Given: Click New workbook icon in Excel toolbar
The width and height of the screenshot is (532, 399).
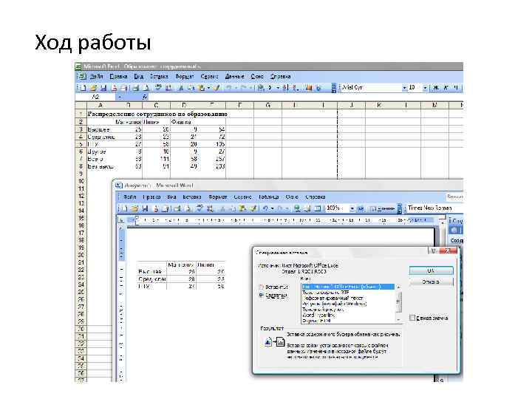Looking at the screenshot, I should click(83, 88).
